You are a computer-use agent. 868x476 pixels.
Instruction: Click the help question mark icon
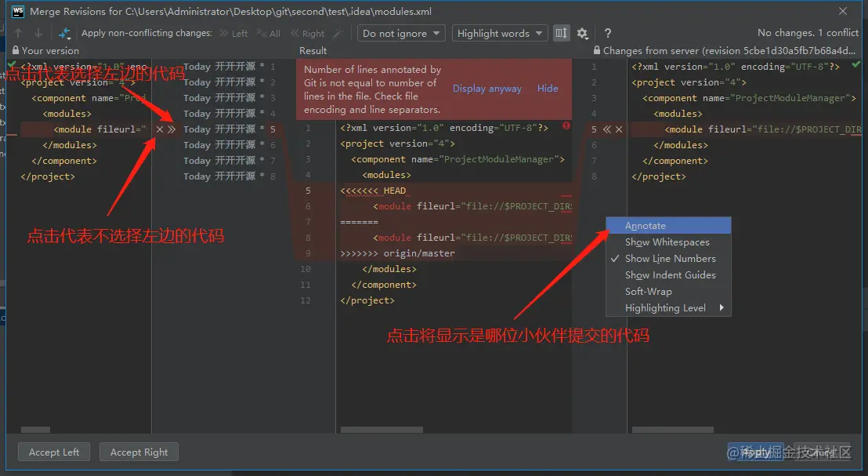[x=609, y=33]
